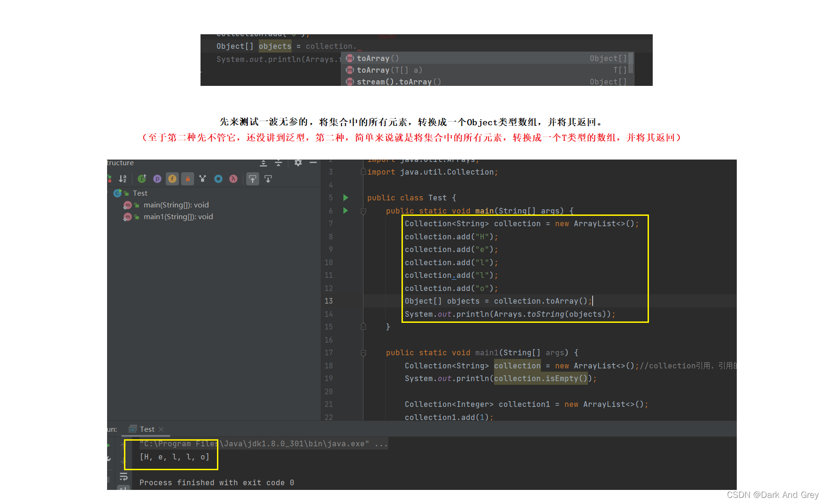Sort structure members alphabetically
Viewport: 826px width, 504px height.
coord(123,179)
